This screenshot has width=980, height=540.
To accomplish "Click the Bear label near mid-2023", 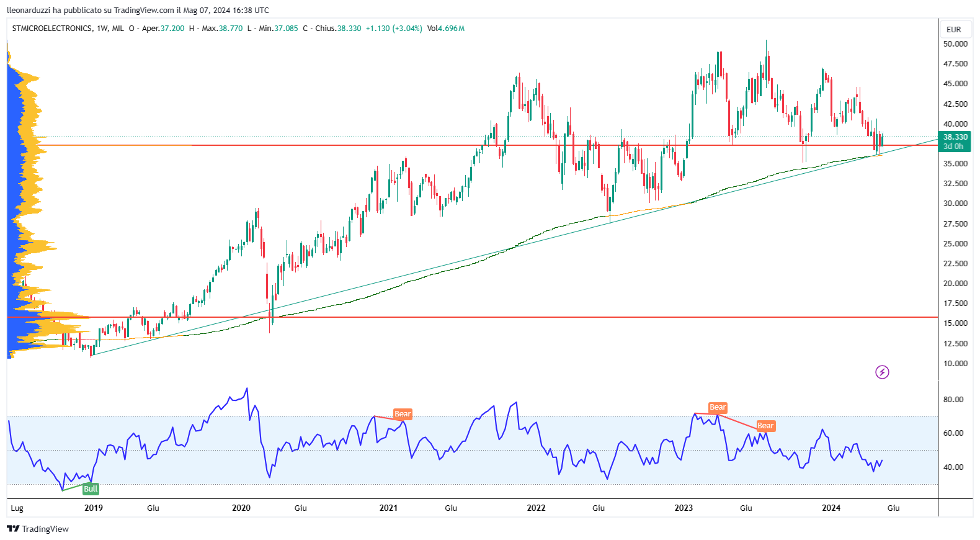I will pyautogui.click(x=765, y=426).
